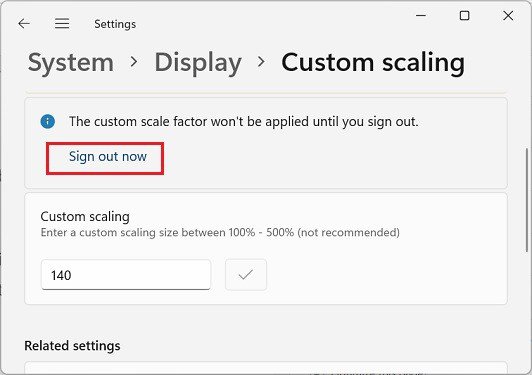Navigate to System breadcrumb

pos(71,62)
